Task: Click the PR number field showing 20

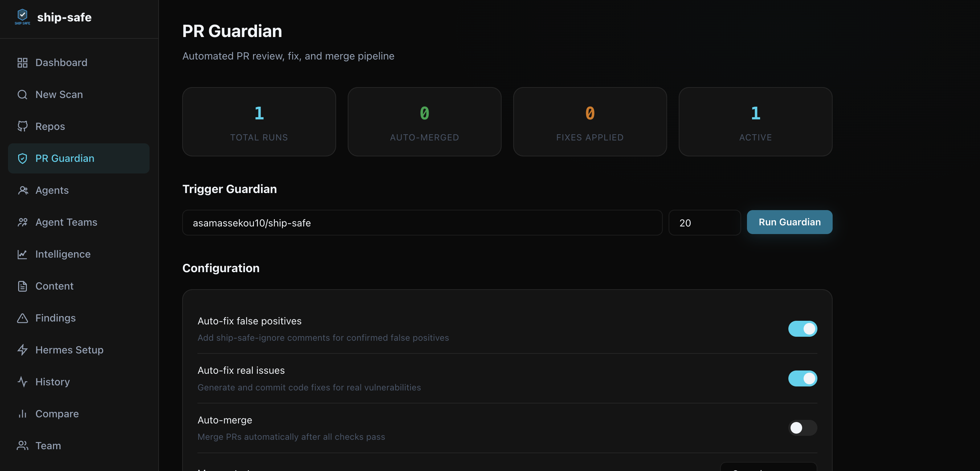Action: point(705,222)
